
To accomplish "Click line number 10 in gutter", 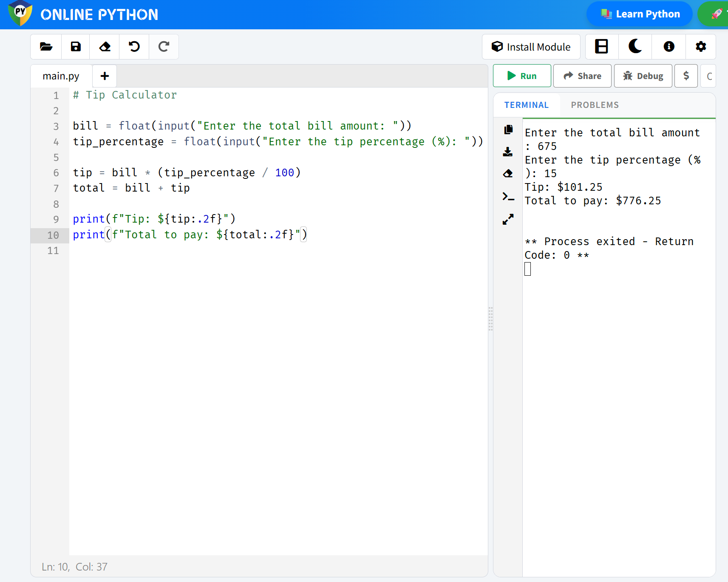I will click(x=53, y=235).
